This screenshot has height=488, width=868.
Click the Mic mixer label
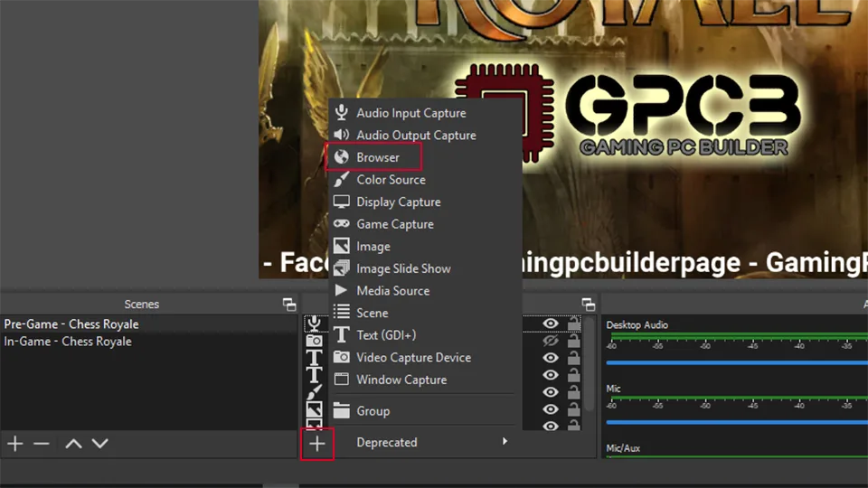click(x=613, y=389)
